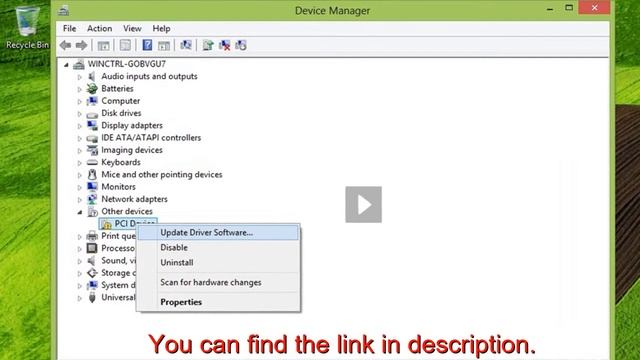Select the 'Imaging devices' tree row

click(132, 150)
